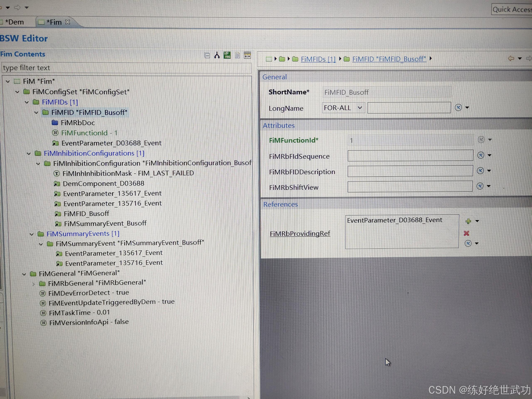Switch to the *Dem editor tab

14,22
